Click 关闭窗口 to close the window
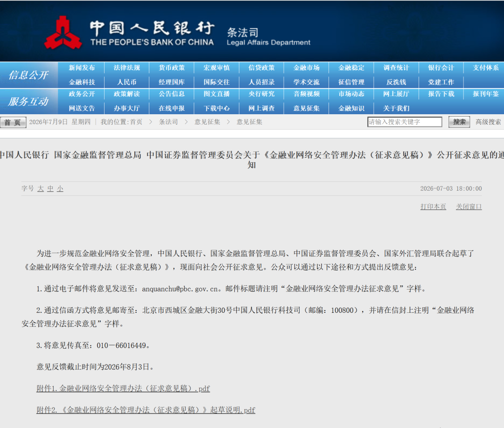The image size is (504, 428). pos(469,207)
